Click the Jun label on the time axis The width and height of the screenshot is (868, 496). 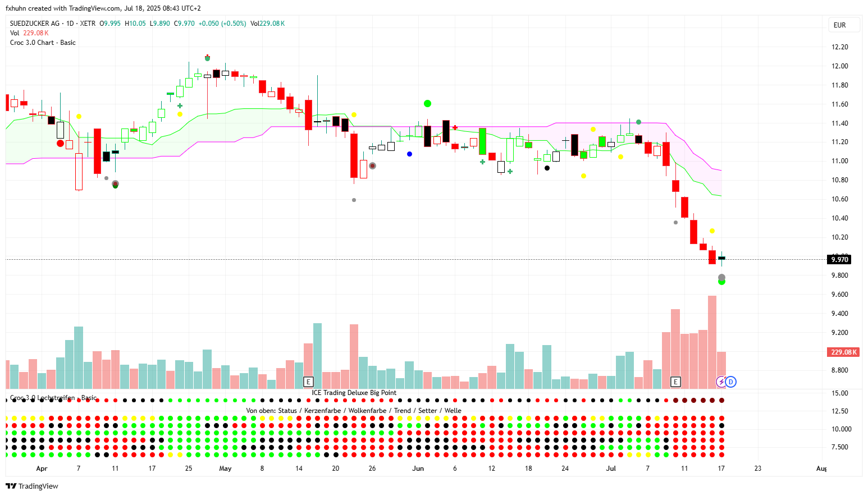click(418, 469)
